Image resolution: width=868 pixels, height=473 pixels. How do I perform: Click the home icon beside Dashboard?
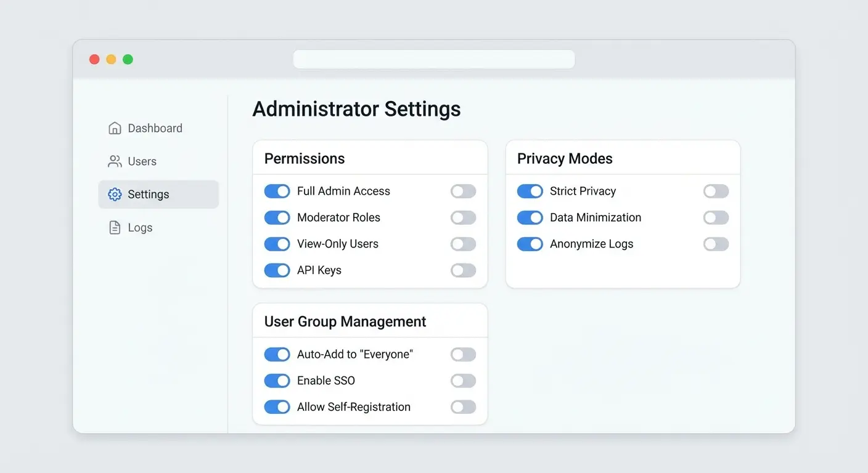click(x=115, y=127)
